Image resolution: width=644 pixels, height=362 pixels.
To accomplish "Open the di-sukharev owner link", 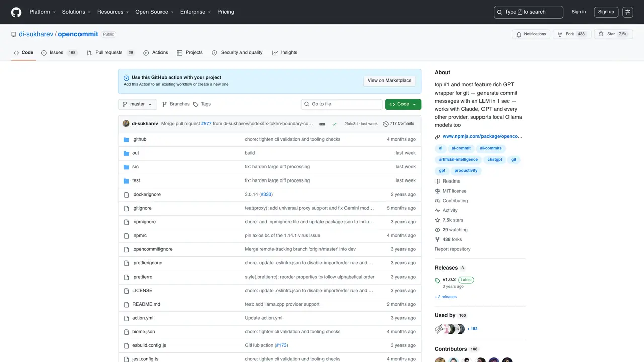I will pyautogui.click(x=36, y=34).
